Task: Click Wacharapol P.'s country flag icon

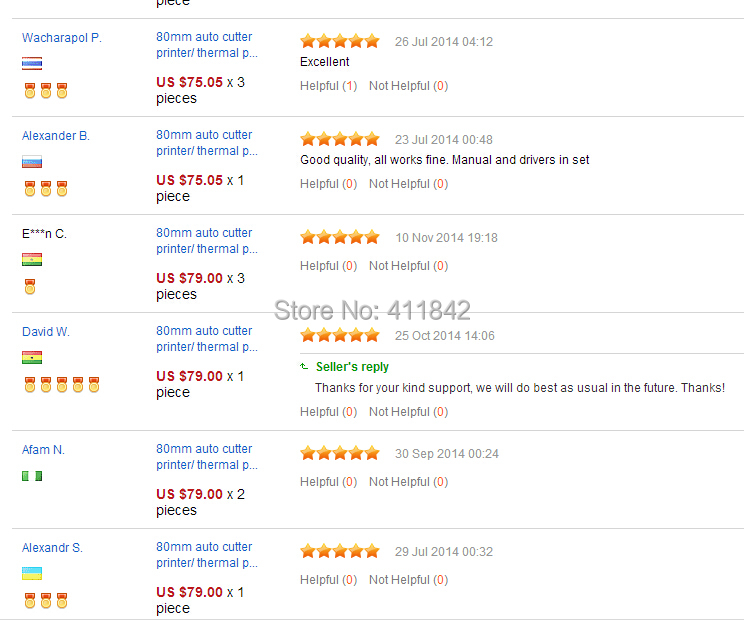Action: click(32, 63)
